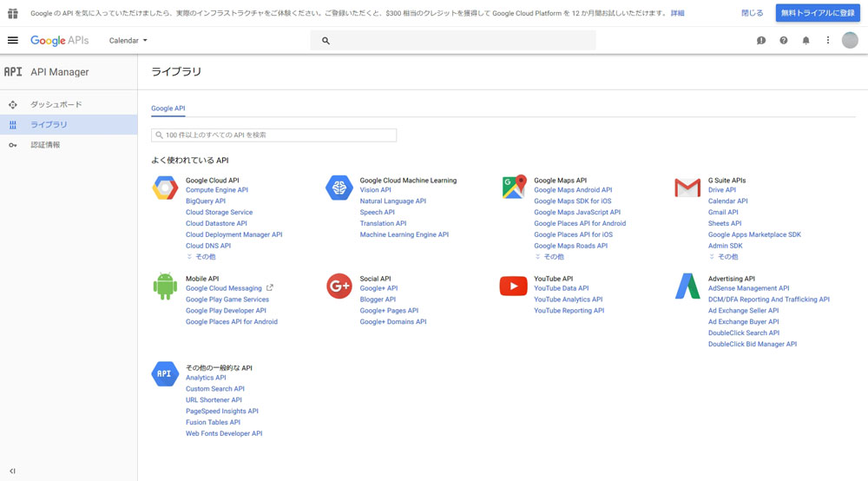Image resolution: width=868 pixels, height=481 pixels.
Task: Click the top search bar field
Action: coord(453,41)
